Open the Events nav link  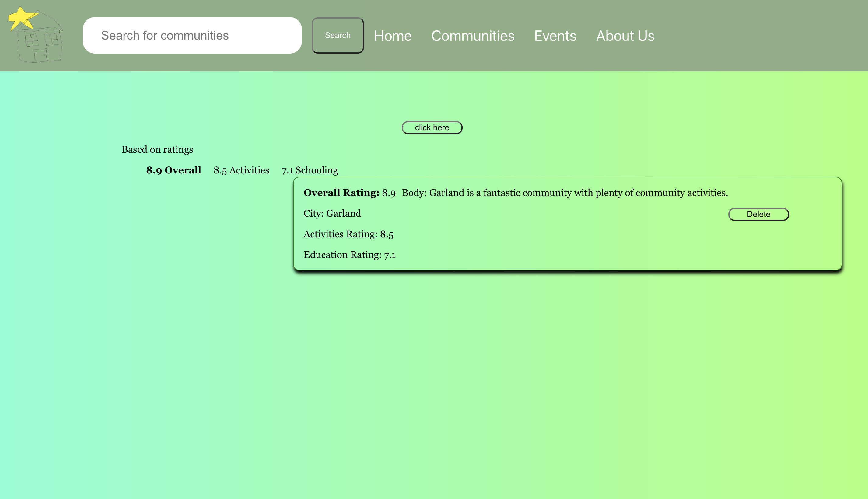(x=555, y=36)
